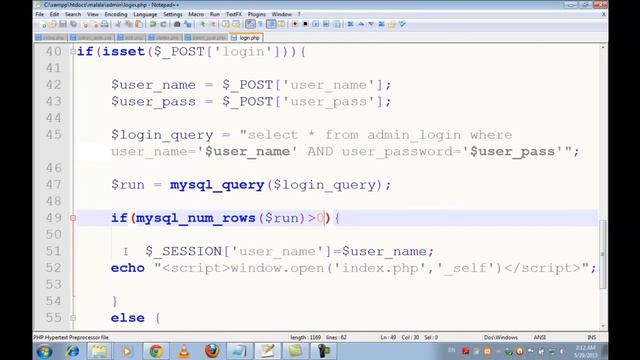This screenshot has width=640, height=360.
Task: Click the Windows Start button
Action: pyautogui.click(x=44, y=351)
